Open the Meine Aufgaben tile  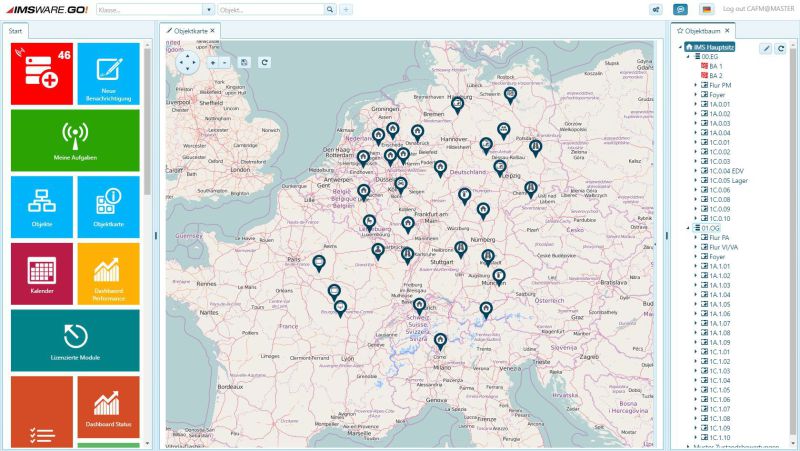(75, 140)
